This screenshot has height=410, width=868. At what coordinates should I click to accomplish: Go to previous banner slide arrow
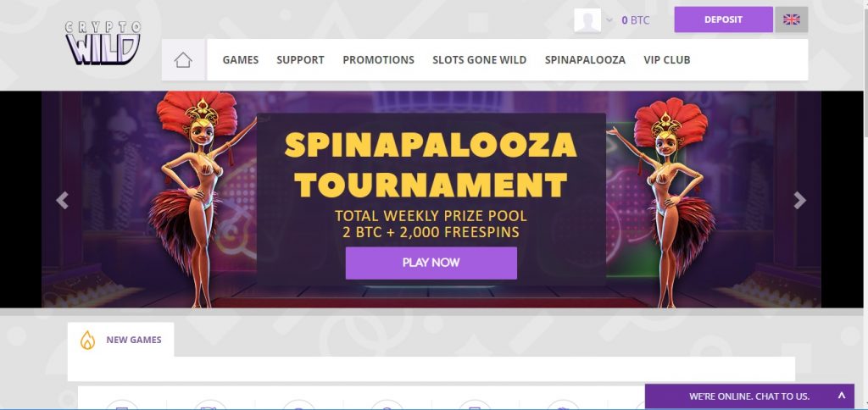[x=62, y=200]
